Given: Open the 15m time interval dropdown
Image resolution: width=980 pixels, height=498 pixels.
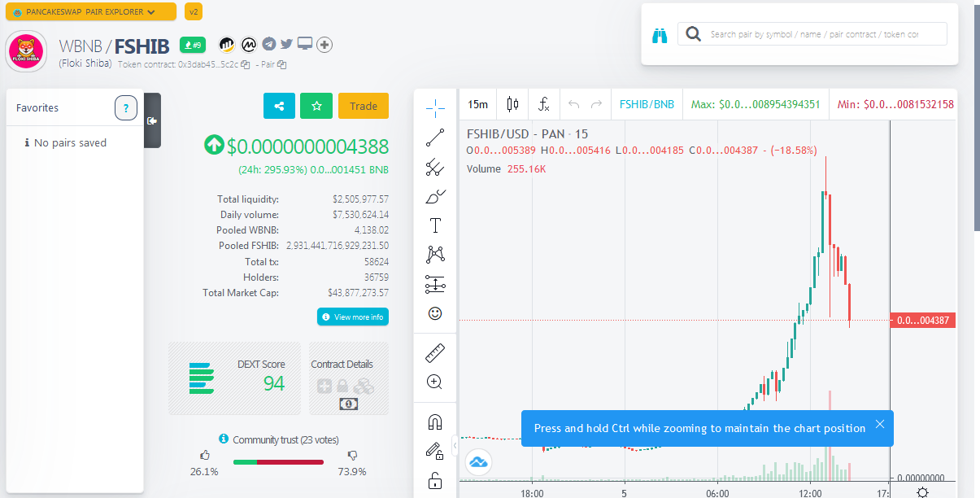Looking at the screenshot, I should pyautogui.click(x=478, y=104).
